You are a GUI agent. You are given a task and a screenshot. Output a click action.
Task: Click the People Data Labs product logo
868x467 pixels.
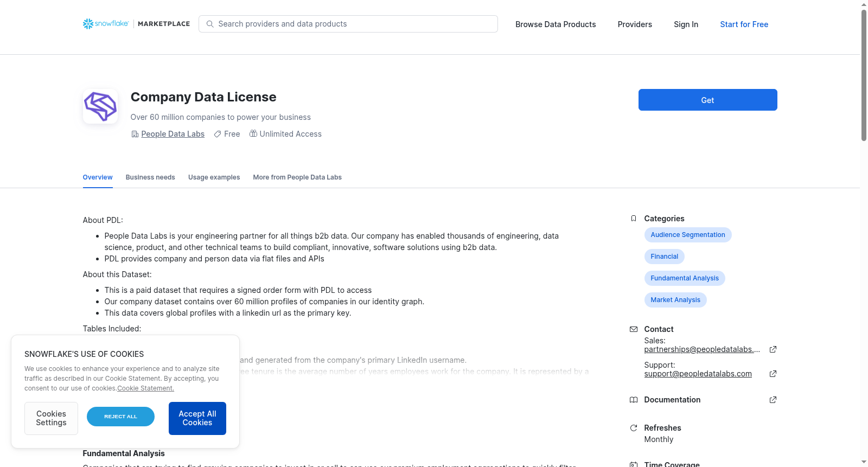100,106
